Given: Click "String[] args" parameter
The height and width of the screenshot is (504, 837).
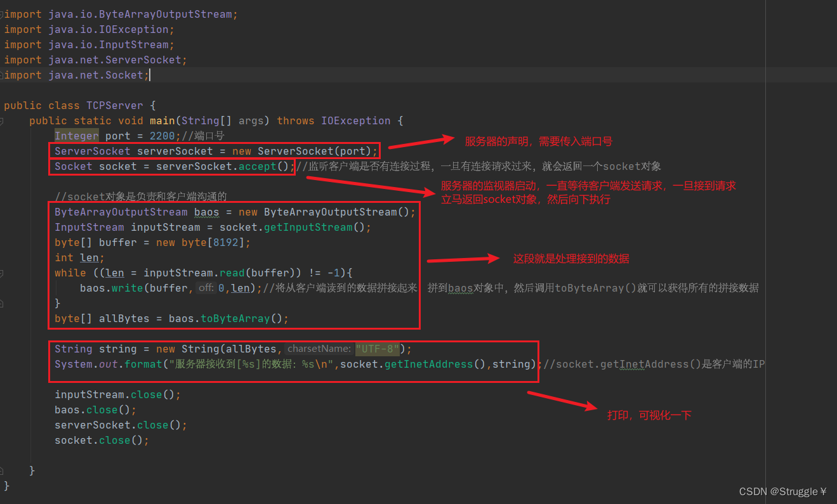Looking at the screenshot, I should (x=222, y=120).
